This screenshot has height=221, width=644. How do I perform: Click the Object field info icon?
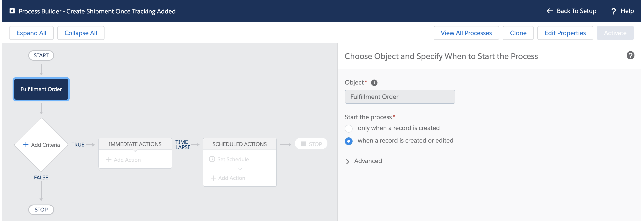tap(374, 83)
